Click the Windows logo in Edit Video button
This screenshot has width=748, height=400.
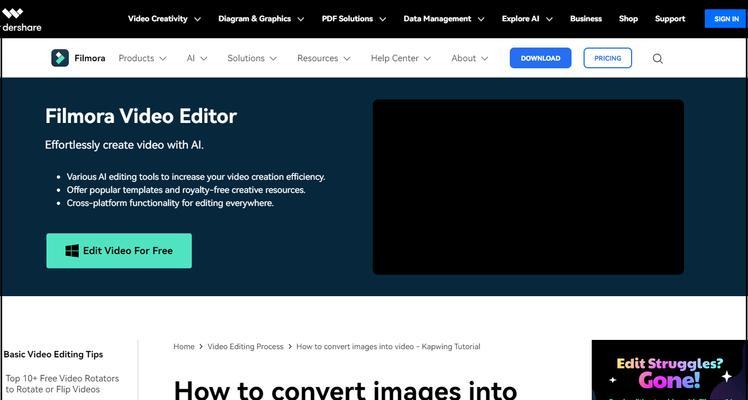coord(72,251)
